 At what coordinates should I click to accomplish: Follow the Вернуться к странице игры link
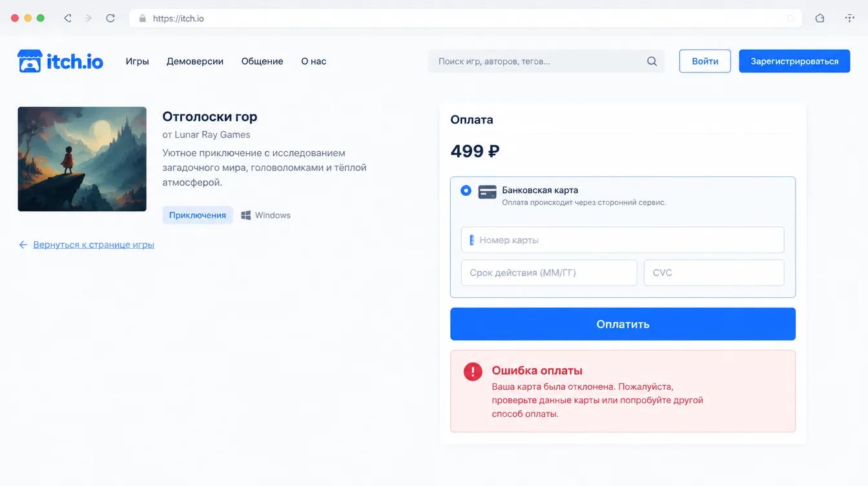click(94, 245)
